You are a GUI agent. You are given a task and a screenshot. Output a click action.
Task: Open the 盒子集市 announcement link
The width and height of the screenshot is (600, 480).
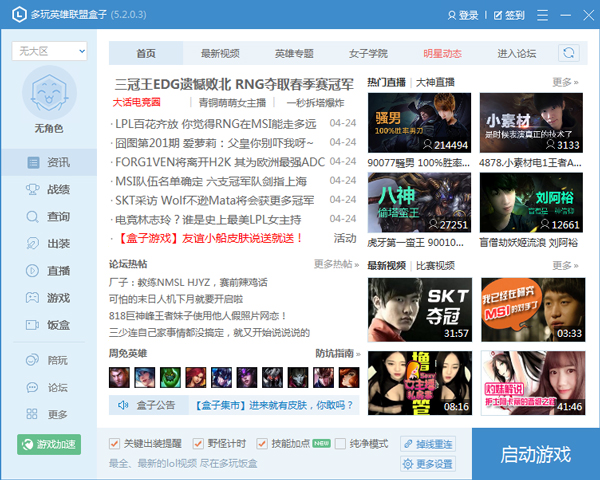coord(274,405)
